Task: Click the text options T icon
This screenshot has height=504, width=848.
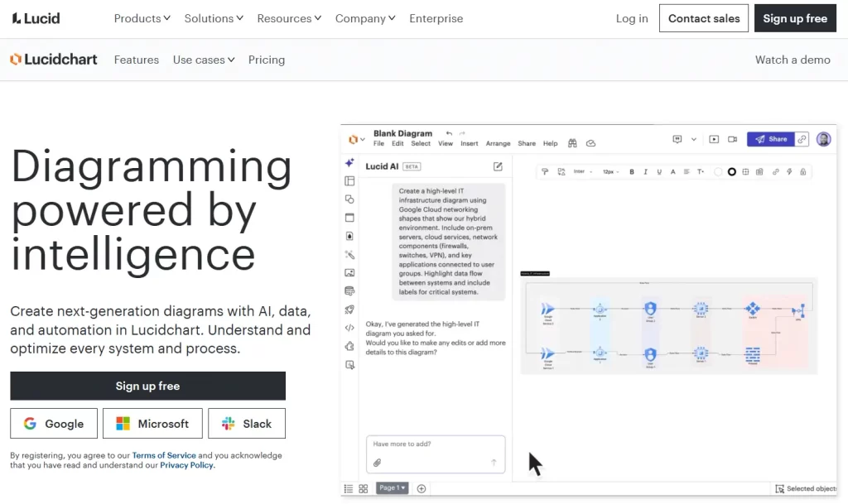Action: coord(701,172)
